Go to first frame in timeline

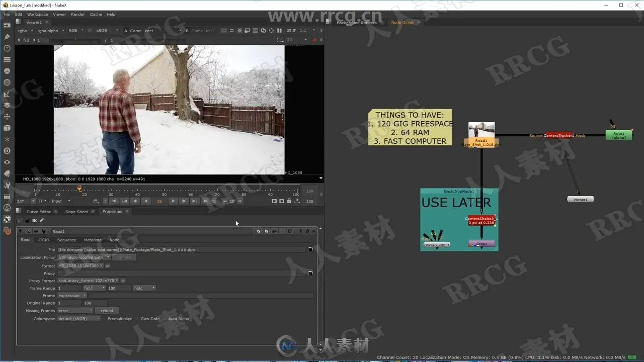point(114,201)
